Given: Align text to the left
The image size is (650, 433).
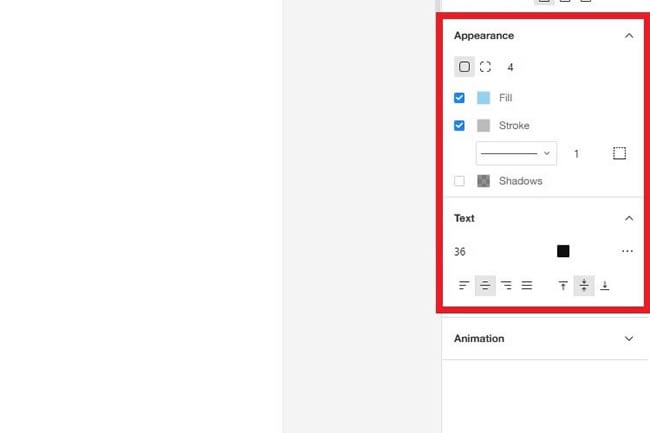Looking at the screenshot, I should coord(464,285).
